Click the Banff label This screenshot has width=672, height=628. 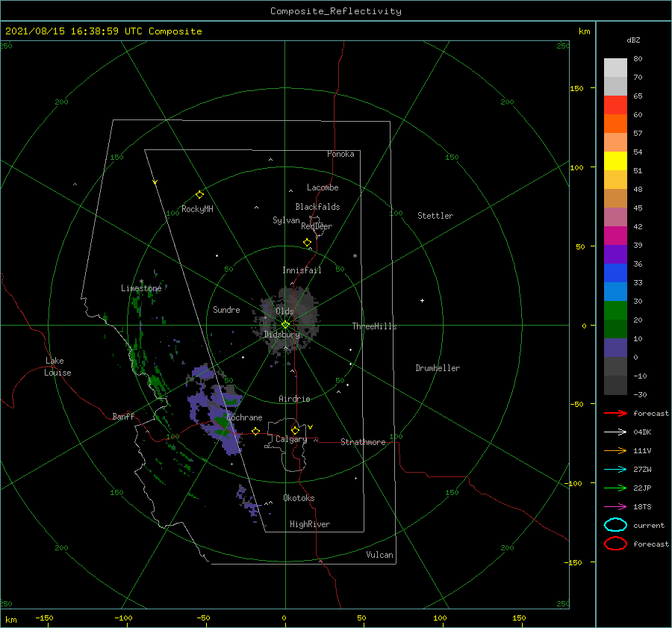click(123, 416)
